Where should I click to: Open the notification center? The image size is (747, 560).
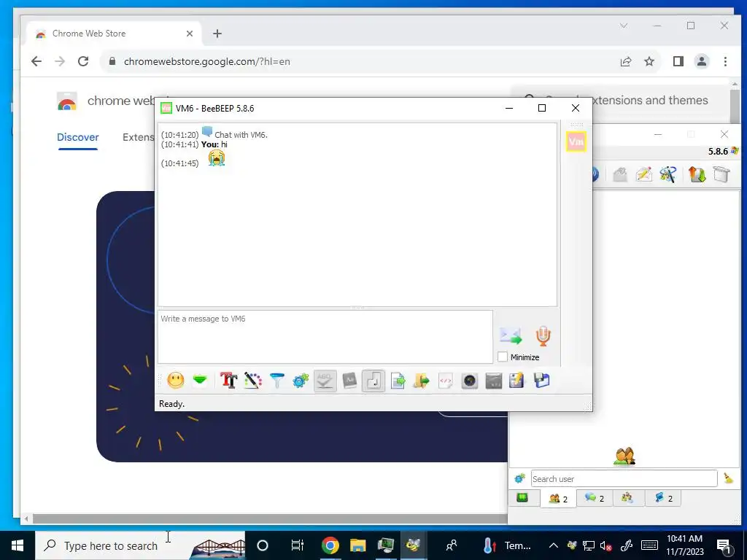pyautogui.click(x=724, y=545)
